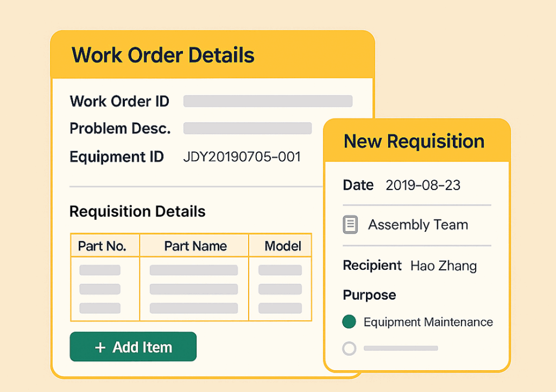This screenshot has height=392, width=556.
Task: Select the Equipment ID value JDY20190705-001
Action: [x=242, y=157]
